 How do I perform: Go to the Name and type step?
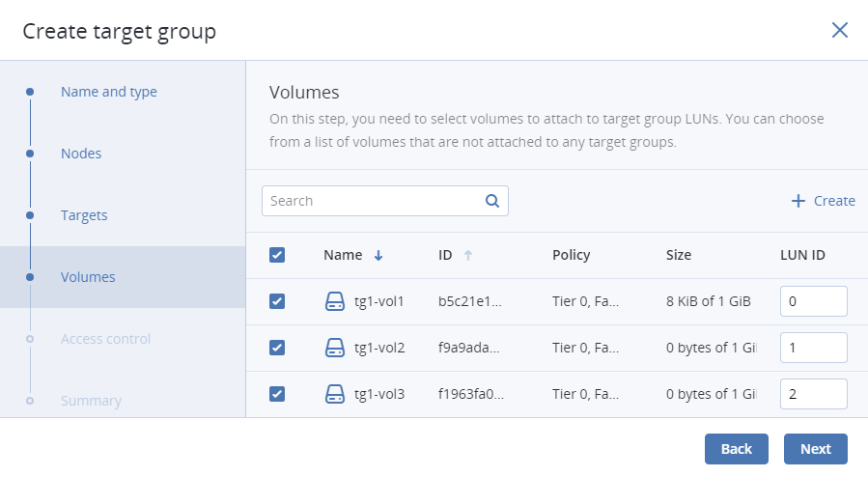tap(108, 92)
